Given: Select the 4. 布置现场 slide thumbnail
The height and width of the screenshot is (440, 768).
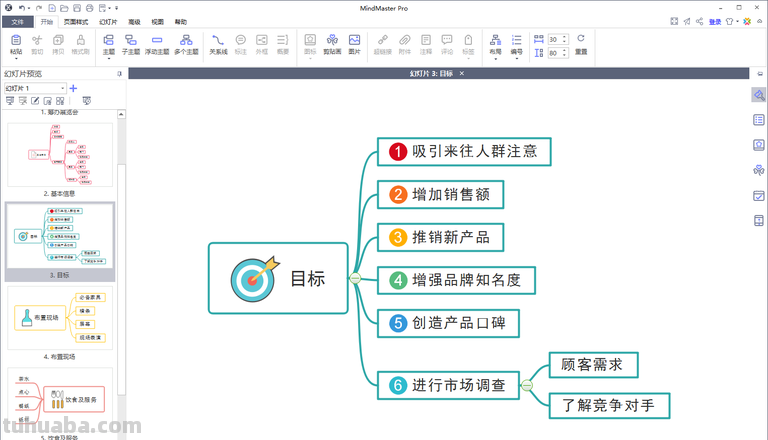Looking at the screenshot, I should pyautogui.click(x=60, y=318).
